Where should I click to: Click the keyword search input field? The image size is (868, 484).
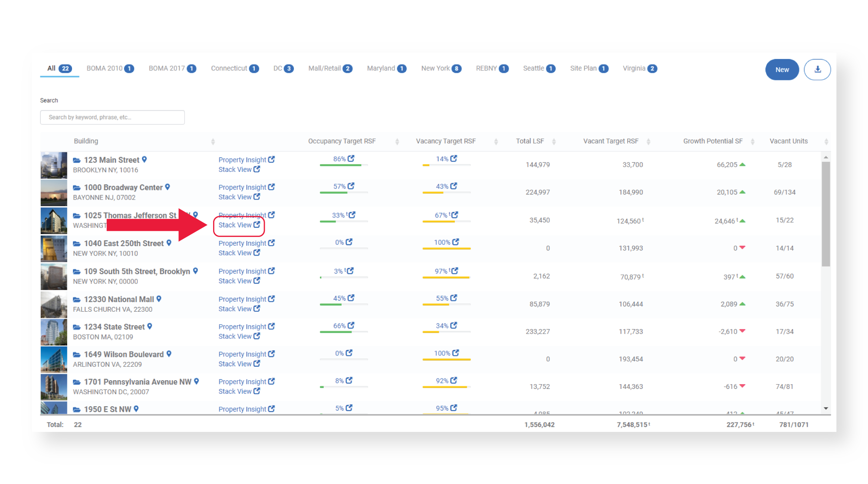[112, 117]
